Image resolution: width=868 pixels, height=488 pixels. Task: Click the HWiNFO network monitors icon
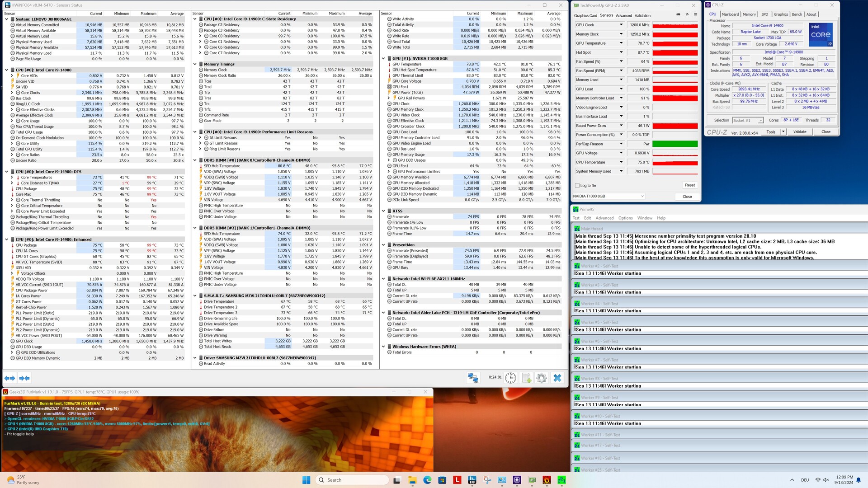pos(473,378)
